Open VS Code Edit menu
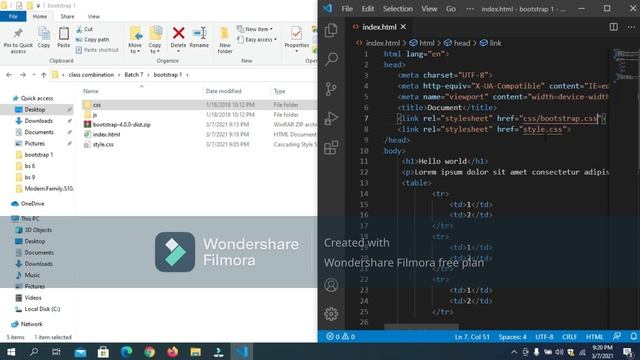 pyautogui.click(x=367, y=9)
